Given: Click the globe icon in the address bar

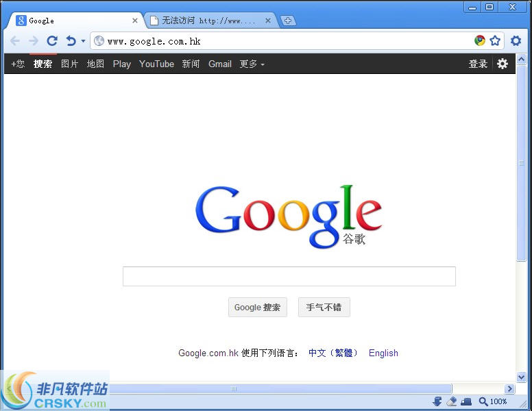Looking at the screenshot, I should [99, 41].
